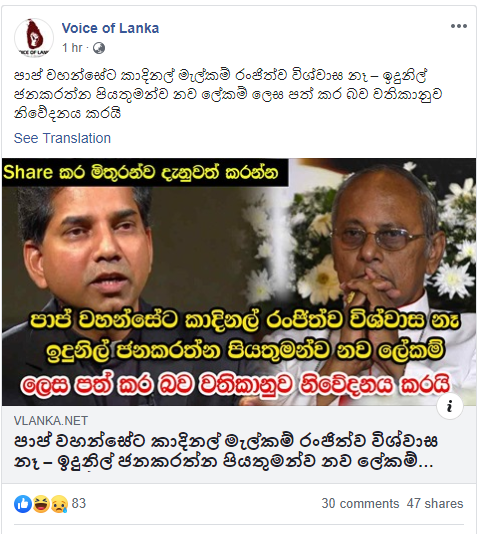This screenshot has width=484, height=534.
Task: Click the Sinhala post caption text
Action: 228,94
